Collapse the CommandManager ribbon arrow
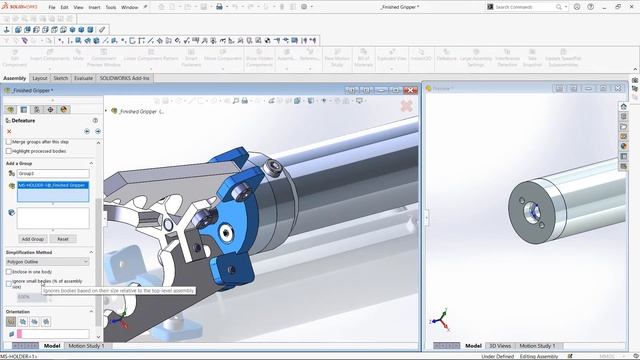Viewport: 640px width, 360px height. 635,69
